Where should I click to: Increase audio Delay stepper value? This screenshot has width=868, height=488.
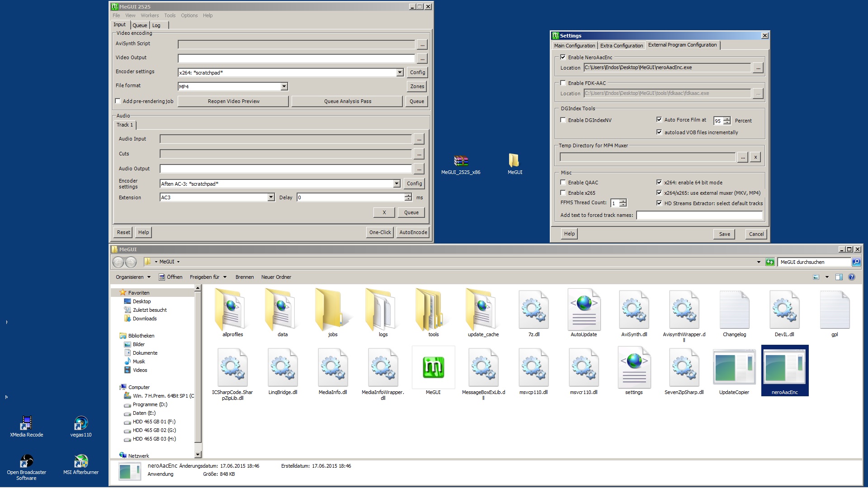click(x=408, y=195)
